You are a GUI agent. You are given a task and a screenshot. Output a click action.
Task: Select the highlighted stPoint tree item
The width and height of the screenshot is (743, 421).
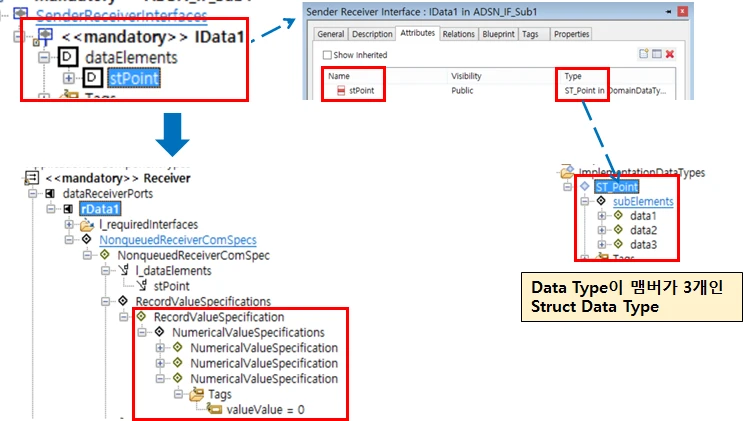(134, 78)
